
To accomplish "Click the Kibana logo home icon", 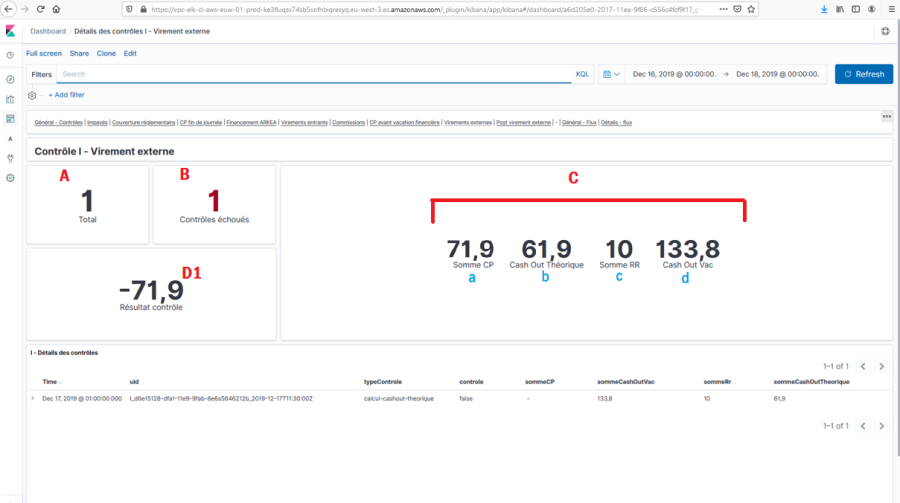I will click(x=10, y=32).
